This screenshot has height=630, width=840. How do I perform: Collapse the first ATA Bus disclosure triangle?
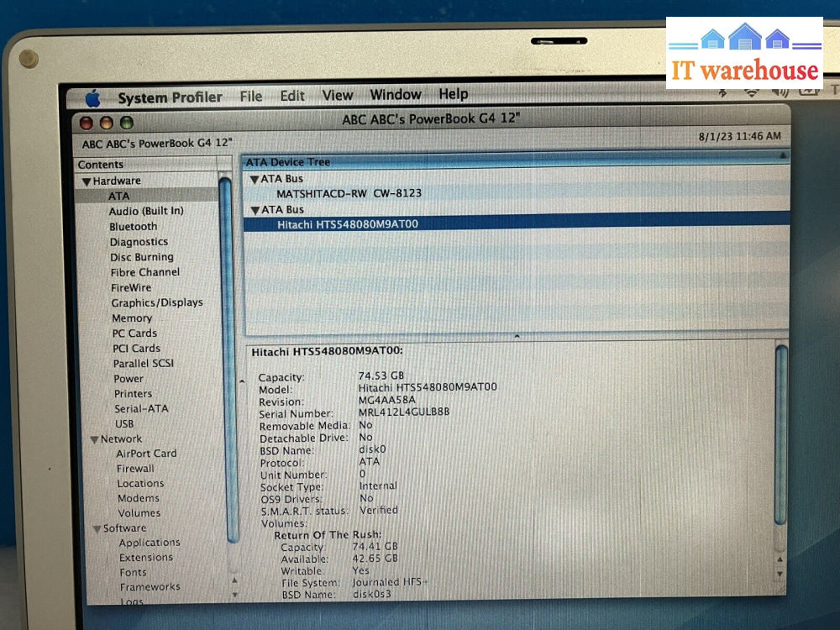255,179
